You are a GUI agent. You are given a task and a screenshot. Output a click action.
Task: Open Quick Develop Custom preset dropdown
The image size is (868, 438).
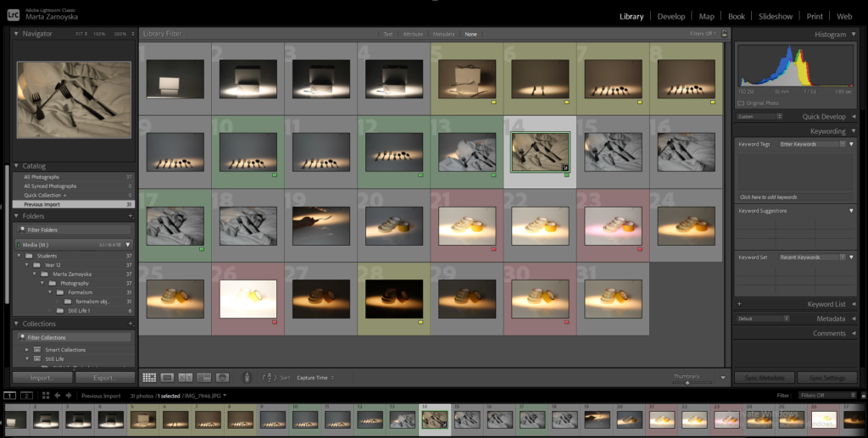tap(759, 117)
